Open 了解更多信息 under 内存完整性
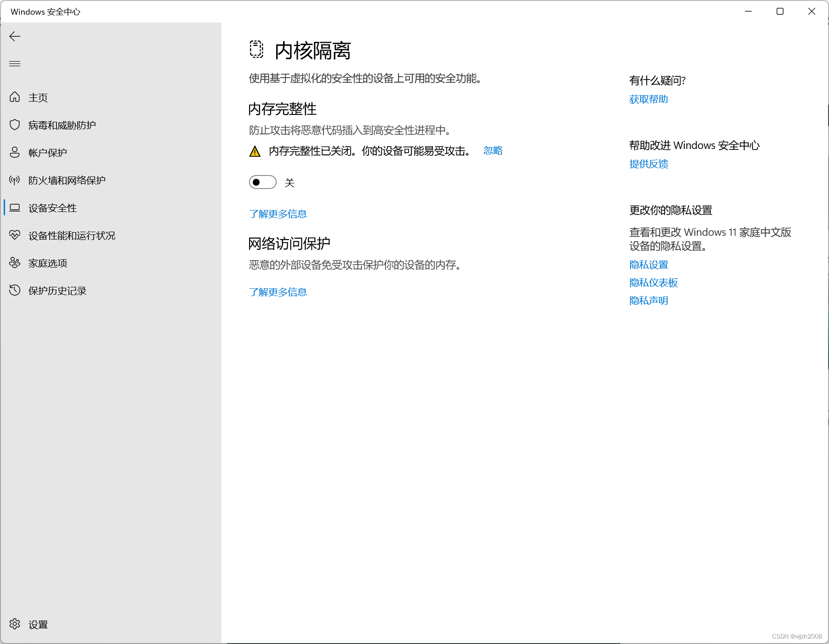 277,213
